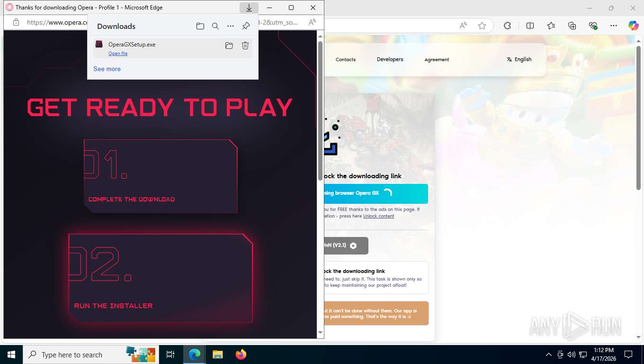Open Favorites list in Edge toolbar
Image resolution: width=644 pixels, height=364 pixels.
click(x=551, y=26)
